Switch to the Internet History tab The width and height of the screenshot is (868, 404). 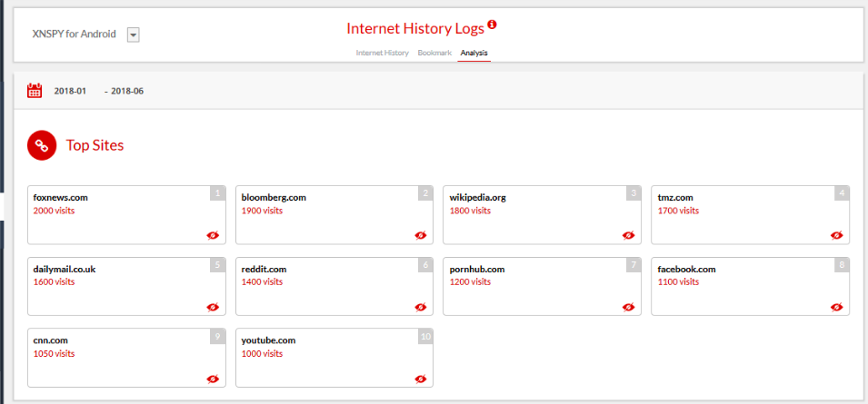382,53
